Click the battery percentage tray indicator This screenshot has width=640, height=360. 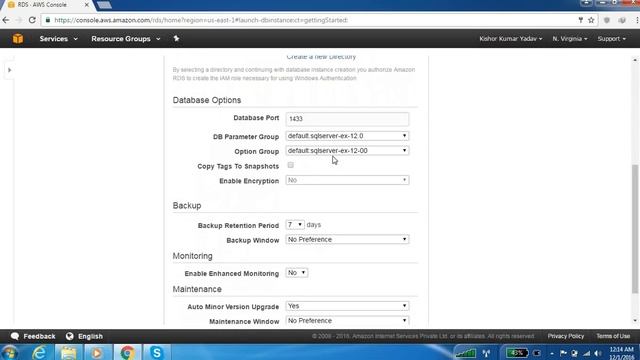517,353
